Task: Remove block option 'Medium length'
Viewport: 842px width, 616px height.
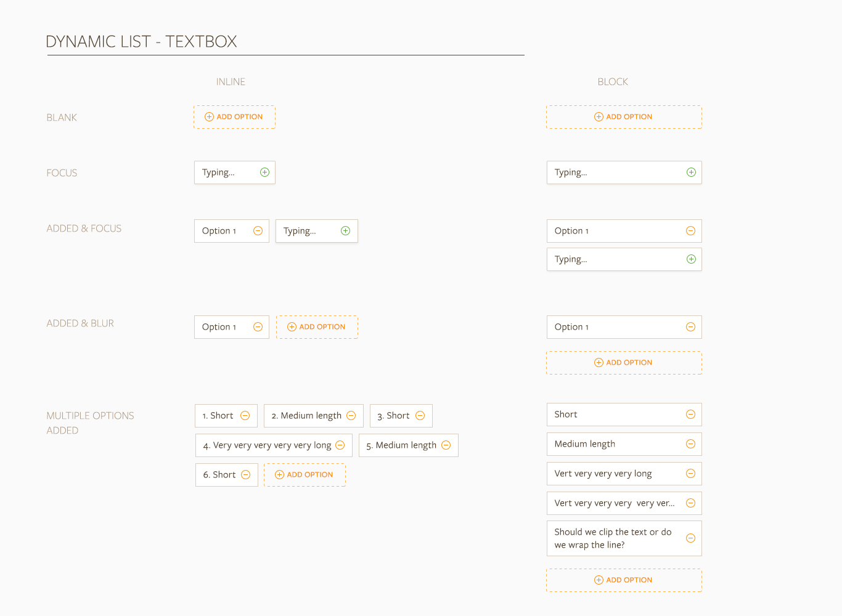Action: pyautogui.click(x=690, y=444)
